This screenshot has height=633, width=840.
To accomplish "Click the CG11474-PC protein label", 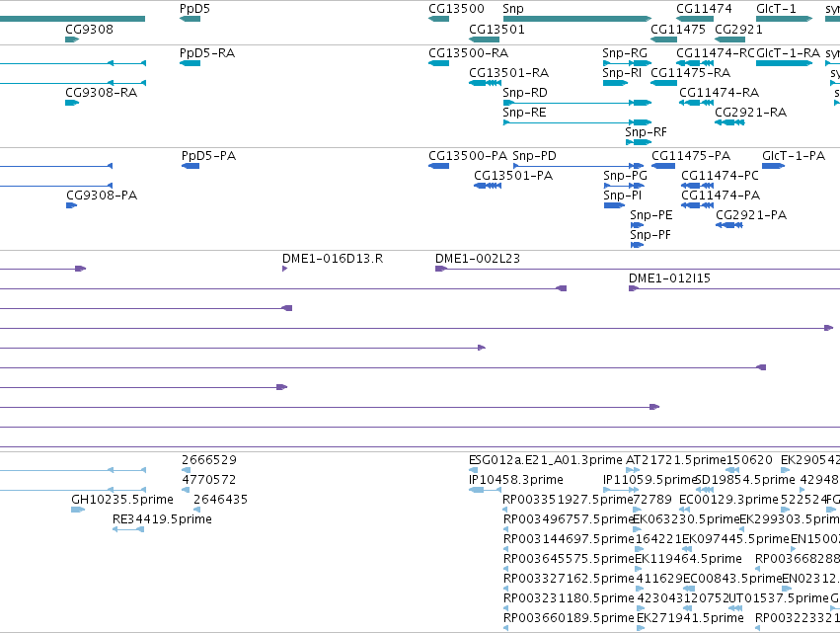I will tap(720, 175).
